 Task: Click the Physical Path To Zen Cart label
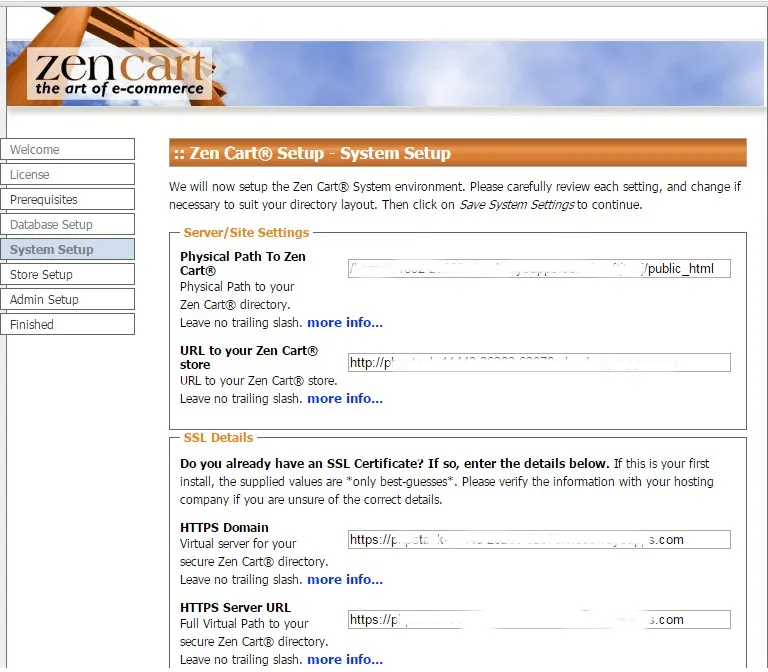point(242,264)
